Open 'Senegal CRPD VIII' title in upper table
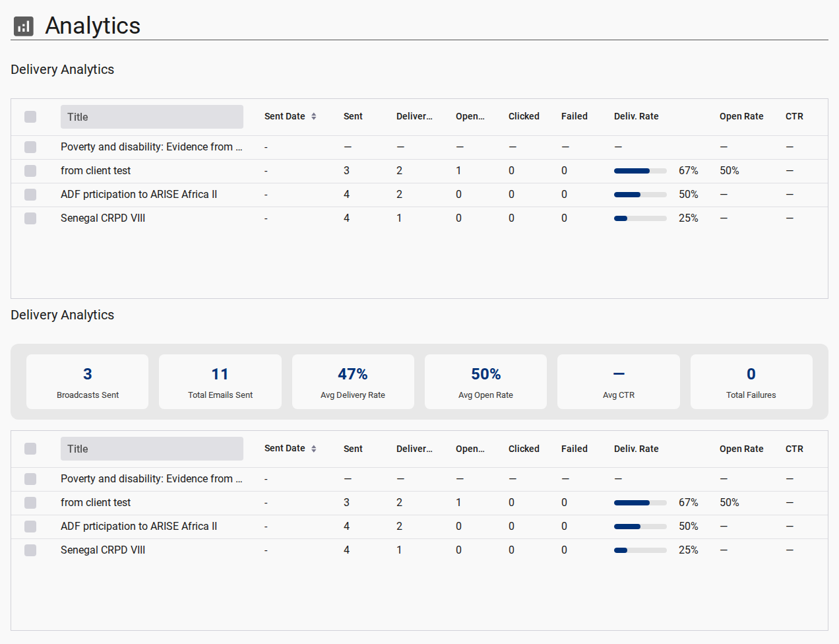 103,218
